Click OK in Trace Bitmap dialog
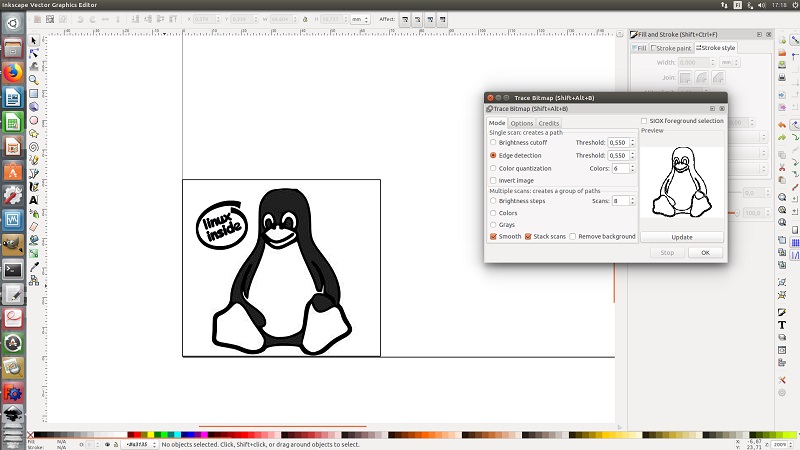Image resolution: width=800 pixels, height=450 pixels. [705, 253]
